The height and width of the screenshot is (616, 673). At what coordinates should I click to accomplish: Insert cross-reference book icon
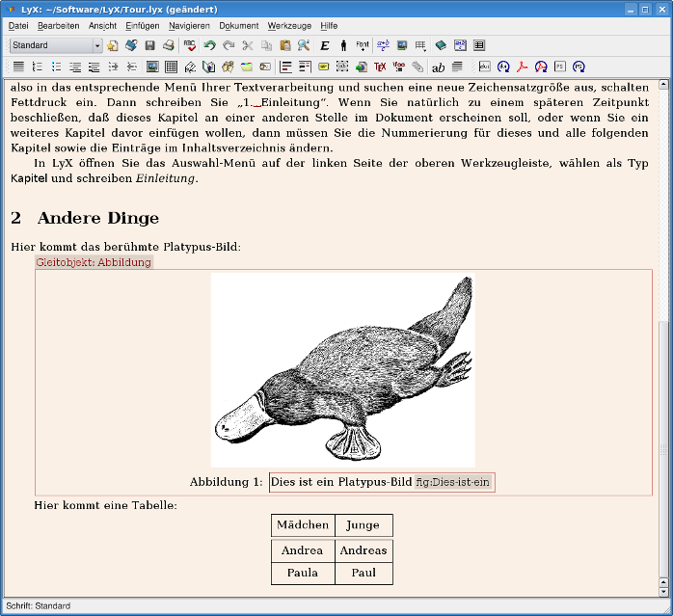click(208, 67)
